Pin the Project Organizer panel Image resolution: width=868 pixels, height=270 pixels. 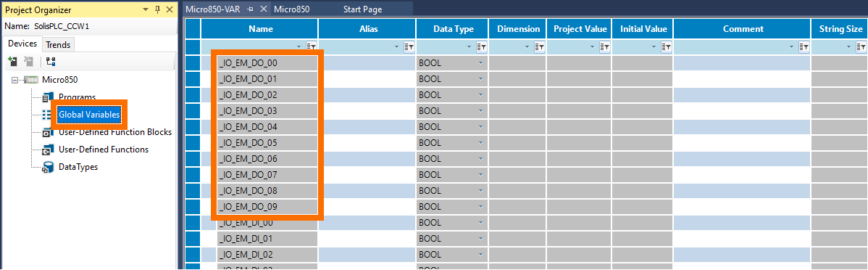(x=157, y=9)
